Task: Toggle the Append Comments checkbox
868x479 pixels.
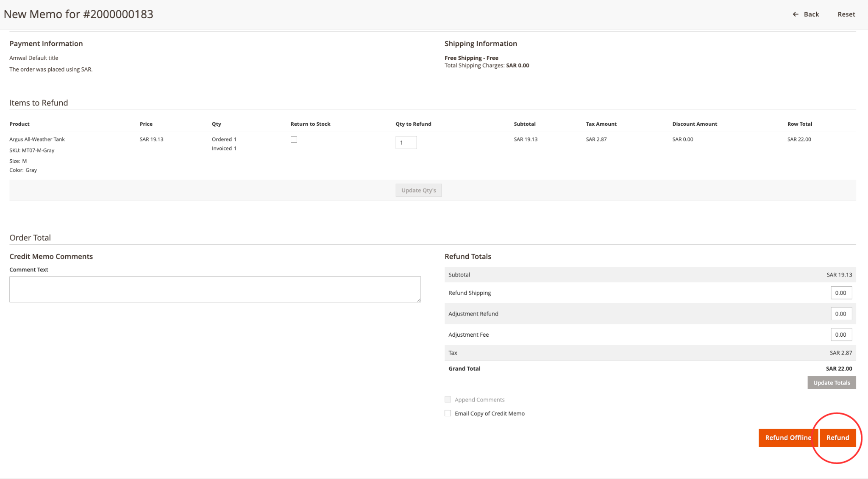Action: (448, 399)
